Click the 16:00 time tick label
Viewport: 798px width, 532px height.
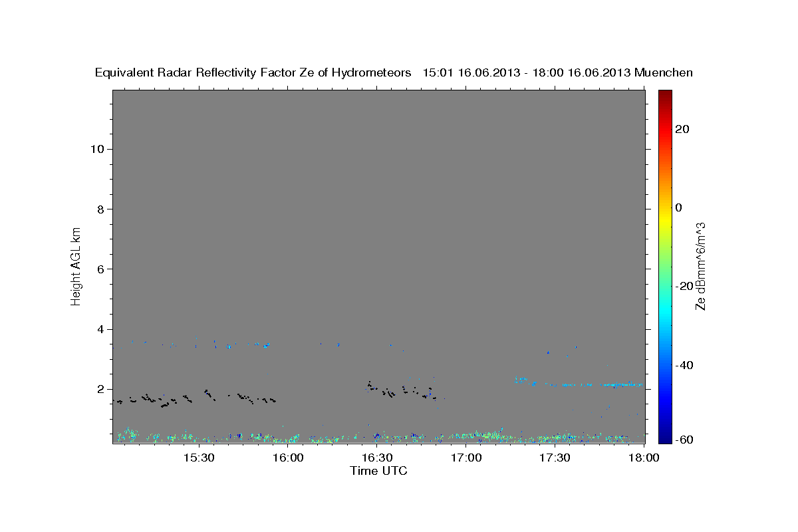tap(287, 458)
